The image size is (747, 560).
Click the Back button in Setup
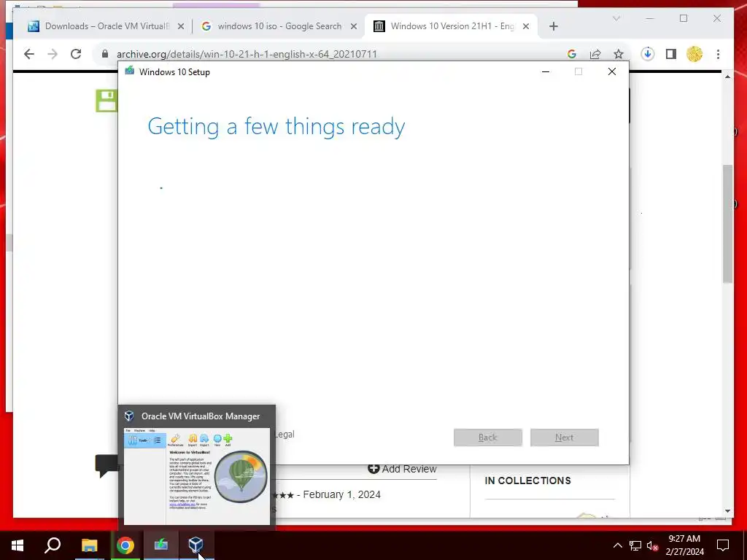coord(488,437)
